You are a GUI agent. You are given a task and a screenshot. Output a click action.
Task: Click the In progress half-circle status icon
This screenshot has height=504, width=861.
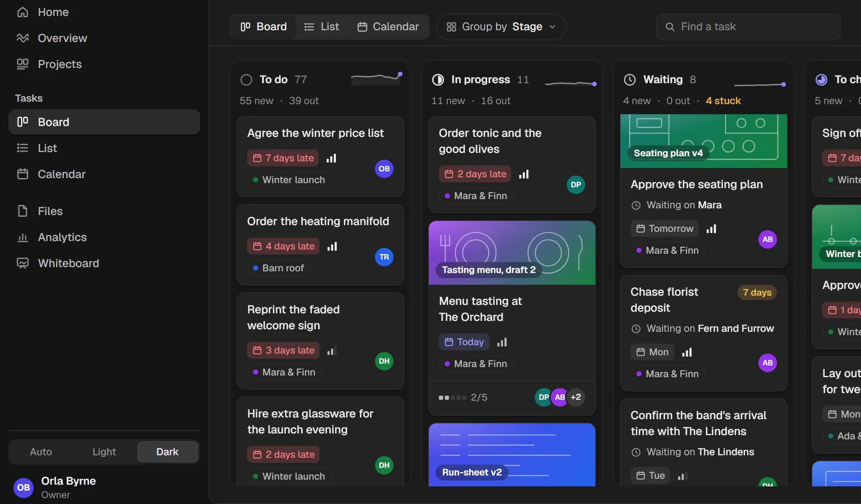438,80
